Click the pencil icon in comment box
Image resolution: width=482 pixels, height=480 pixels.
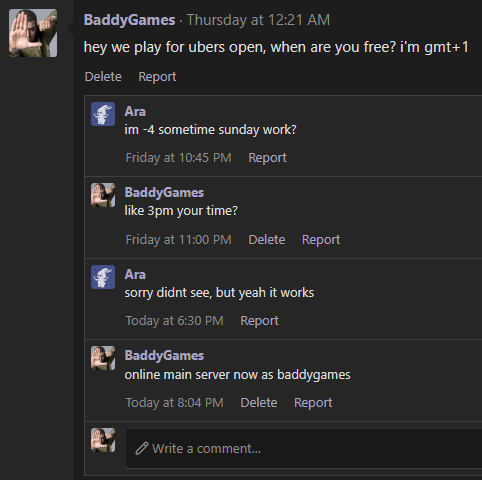point(142,448)
